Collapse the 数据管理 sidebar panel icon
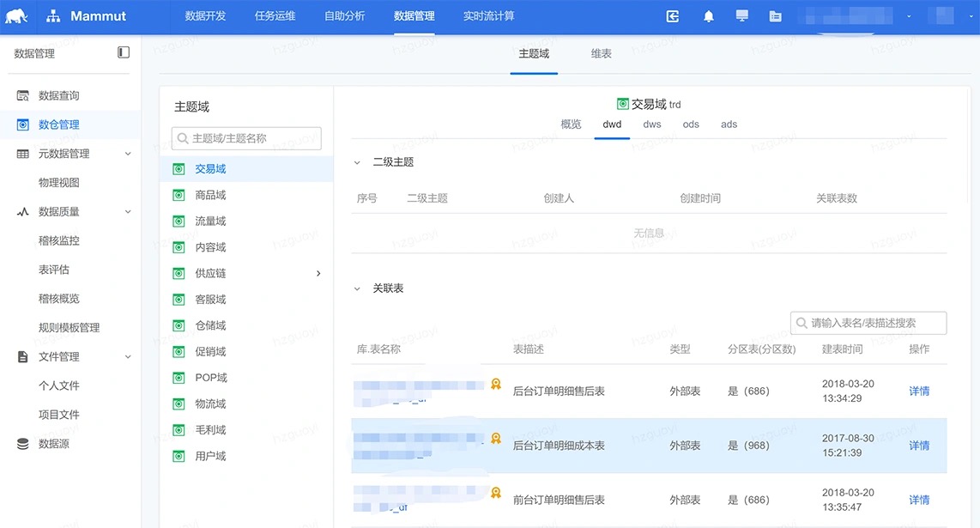 pos(124,52)
